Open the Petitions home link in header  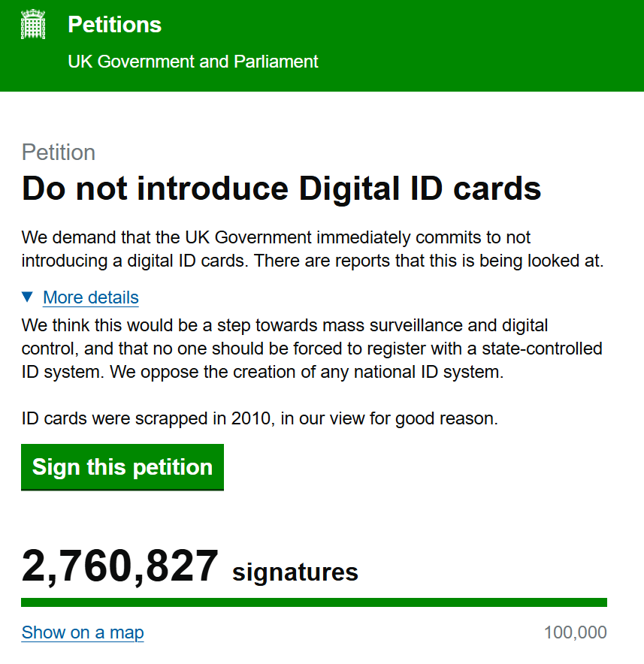(114, 25)
